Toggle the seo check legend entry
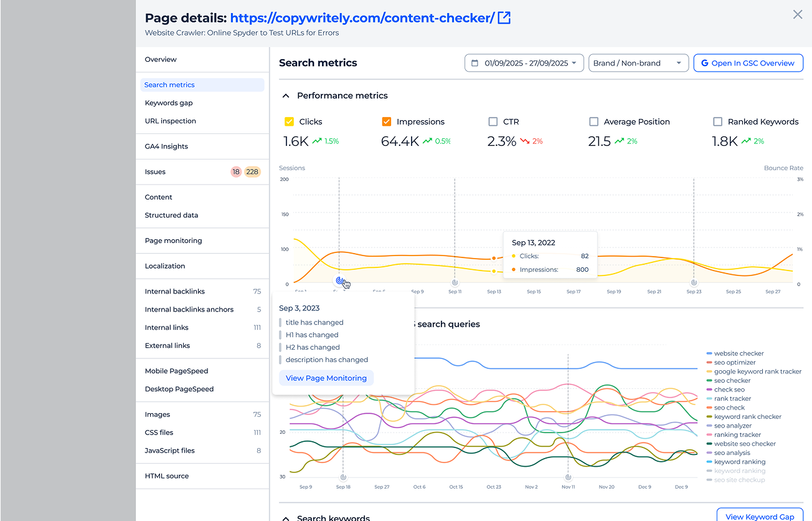Screen dimensions: 812x521 click(725, 408)
